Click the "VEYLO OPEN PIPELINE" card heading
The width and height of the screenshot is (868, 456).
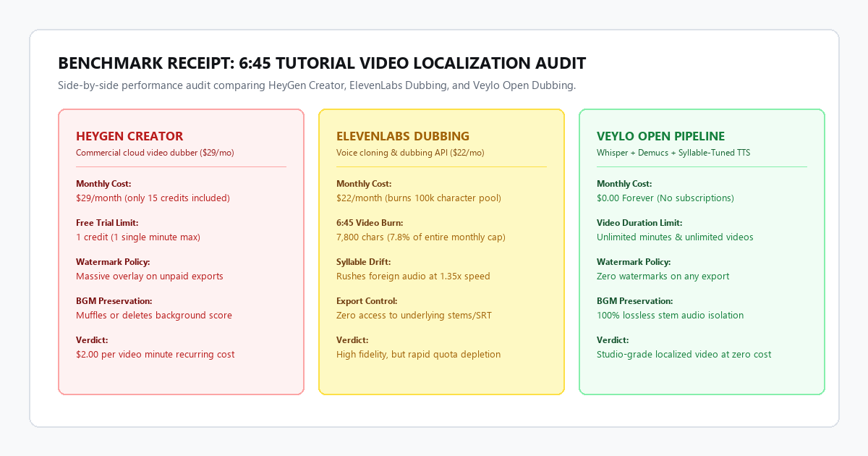tap(661, 136)
